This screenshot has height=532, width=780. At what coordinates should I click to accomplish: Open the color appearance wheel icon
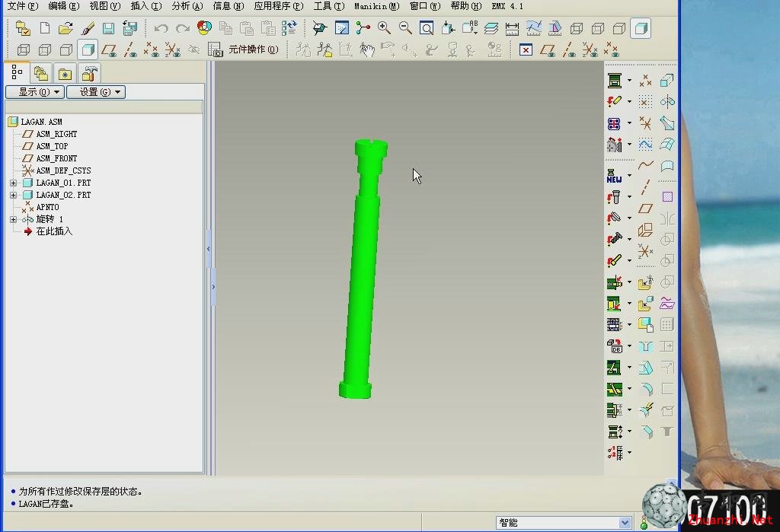pos(204,27)
